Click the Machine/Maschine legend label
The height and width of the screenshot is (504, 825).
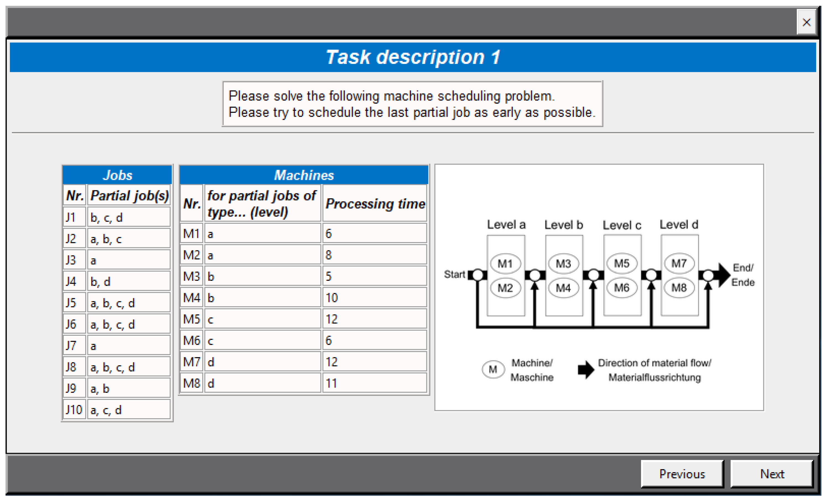point(532,370)
